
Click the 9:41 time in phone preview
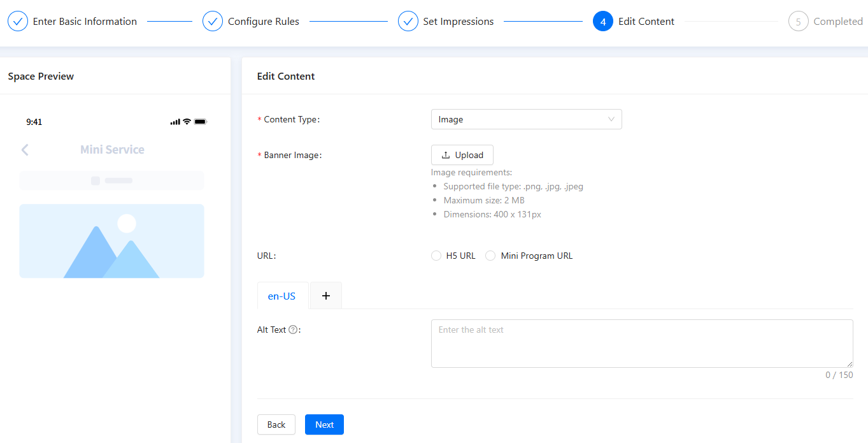(34, 122)
